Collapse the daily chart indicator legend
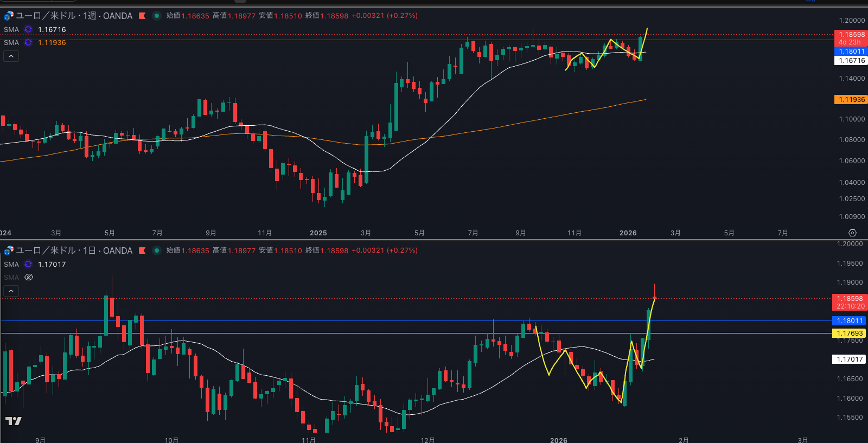Image resolution: width=868 pixels, height=443 pixels. point(11,291)
